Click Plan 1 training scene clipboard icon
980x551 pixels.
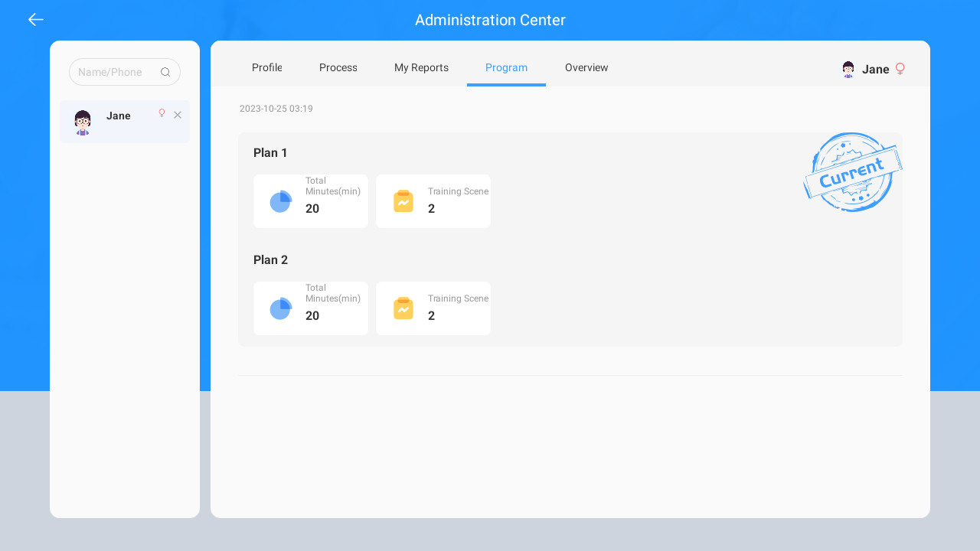point(403,201)
